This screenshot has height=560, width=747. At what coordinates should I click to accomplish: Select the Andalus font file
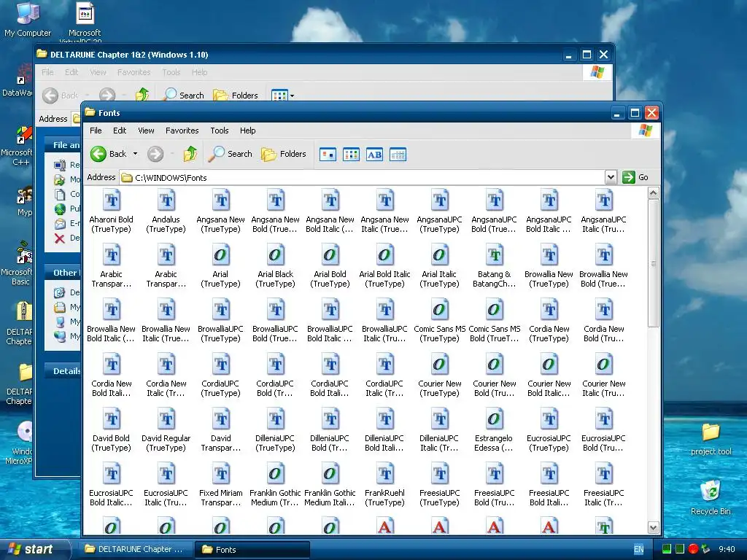tap(166, 211)
